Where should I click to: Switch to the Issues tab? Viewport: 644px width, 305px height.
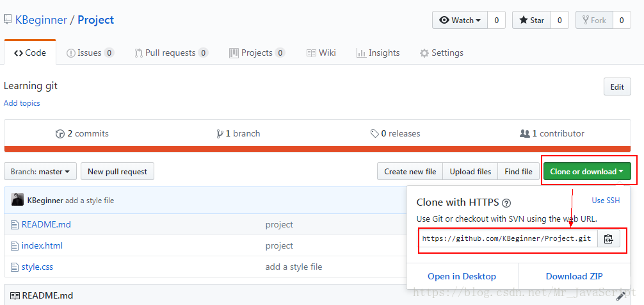click(90, 53)
